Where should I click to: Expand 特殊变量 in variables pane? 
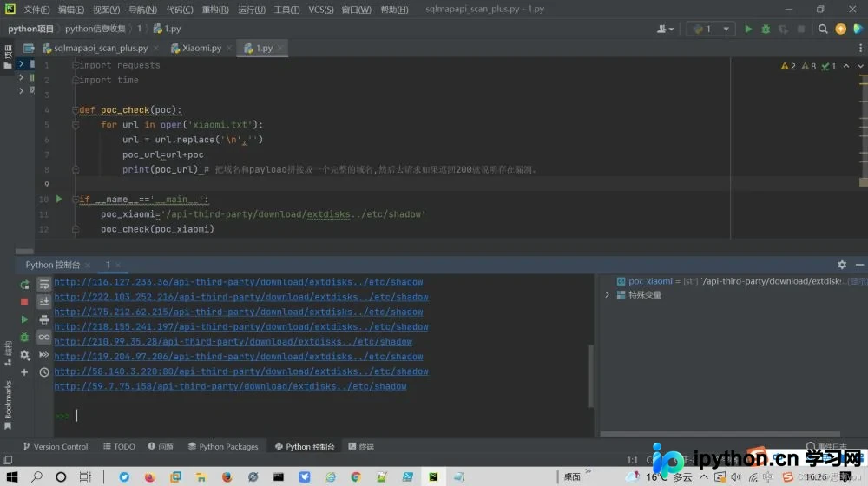pyautogui.click(x=608, y=295)
